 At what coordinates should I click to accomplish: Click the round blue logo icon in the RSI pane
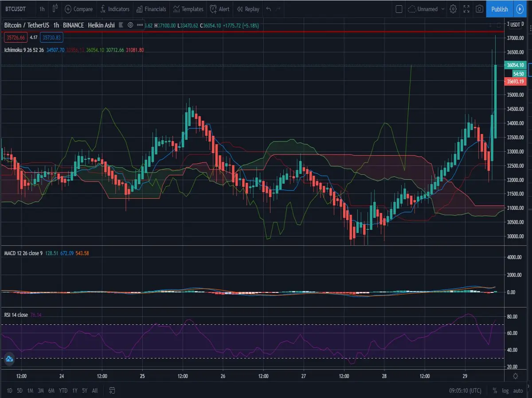tap(9, 359)
